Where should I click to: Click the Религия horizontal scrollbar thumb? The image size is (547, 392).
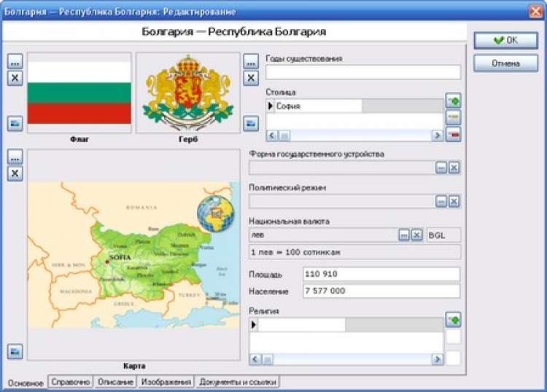268,359
